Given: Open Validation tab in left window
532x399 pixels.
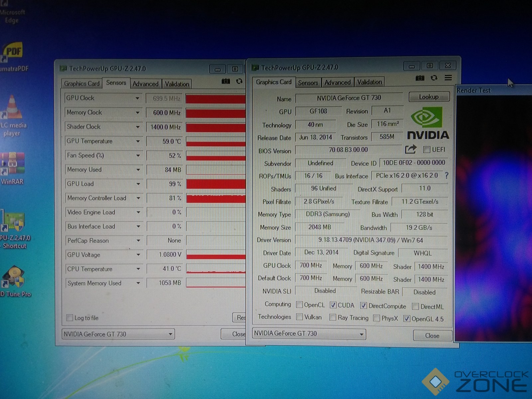Looking at the screenshot, I should [x=177, y=84].
